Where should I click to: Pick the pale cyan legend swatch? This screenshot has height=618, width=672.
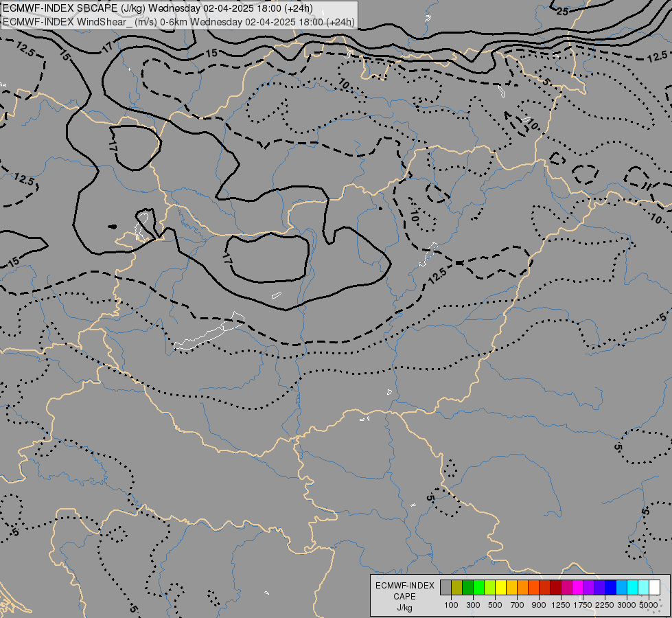pos(644,588)
